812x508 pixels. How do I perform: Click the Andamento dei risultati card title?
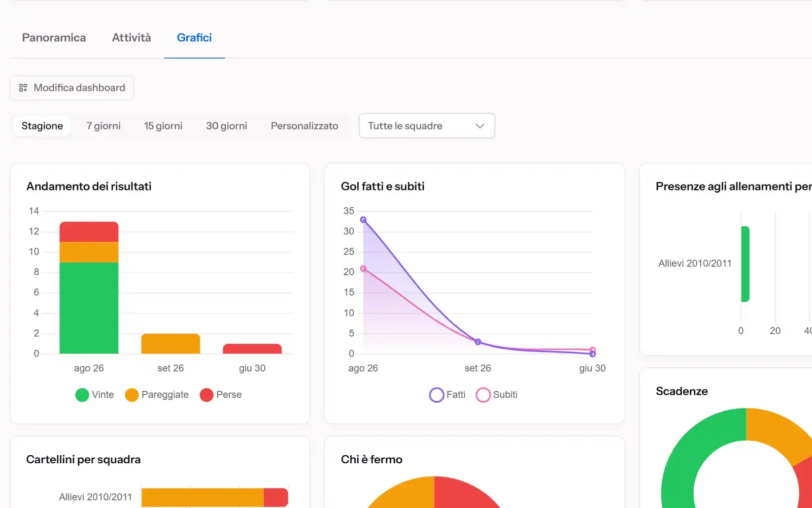click(89, 186)
